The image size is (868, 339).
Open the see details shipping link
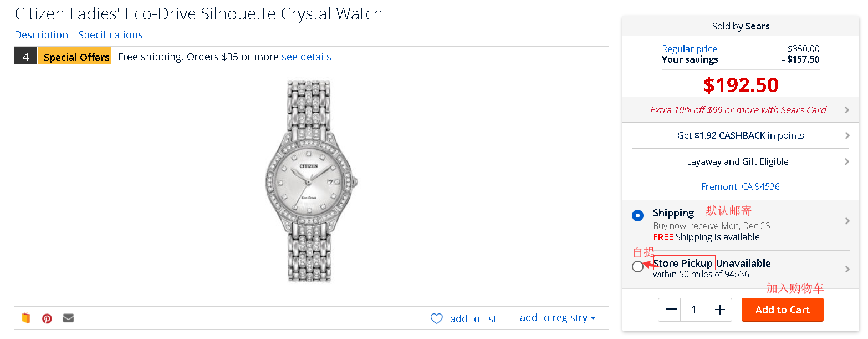coord(306,57)
